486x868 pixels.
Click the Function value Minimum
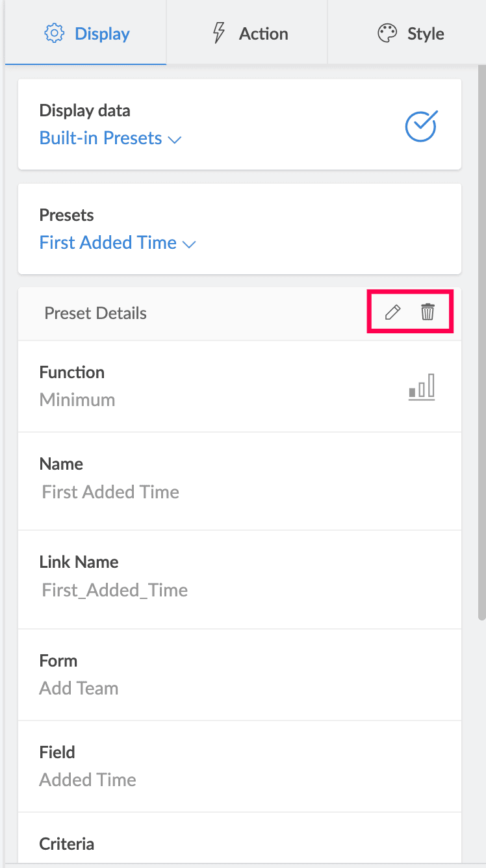77,400
